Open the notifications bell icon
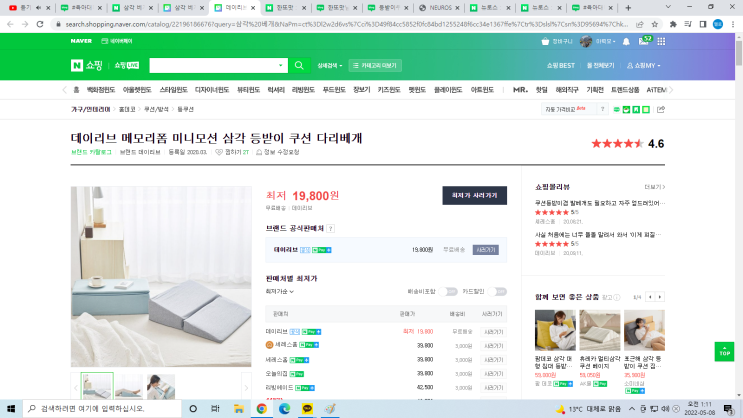This screenshot has height=418, width=743. click(626, 42)
